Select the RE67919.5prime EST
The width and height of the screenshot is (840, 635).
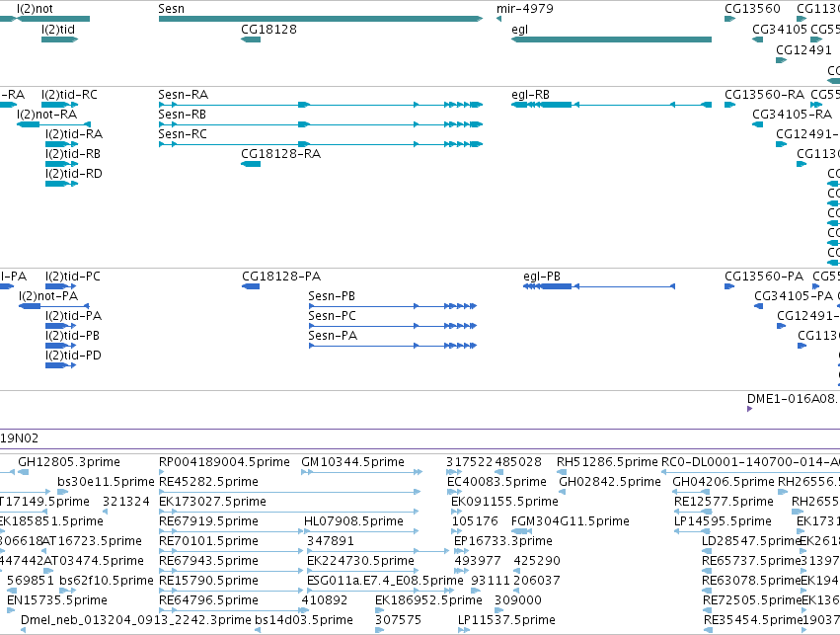click(x=231, y=531)
